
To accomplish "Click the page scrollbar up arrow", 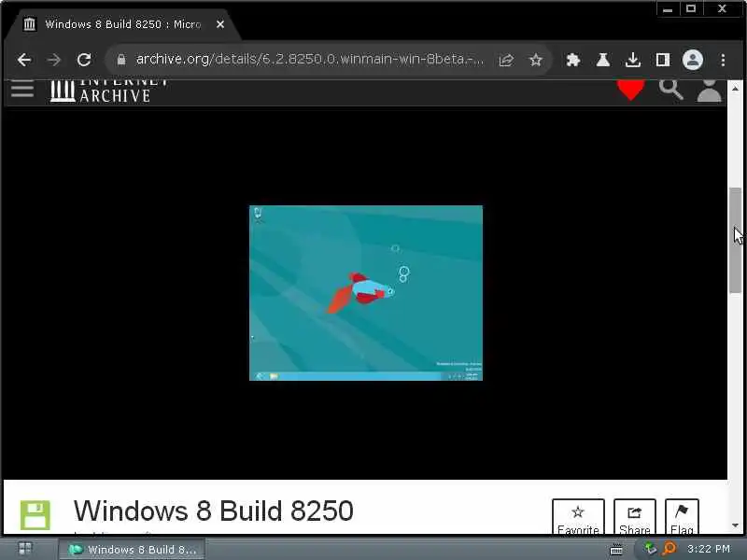I will click(x=735, y=89).
